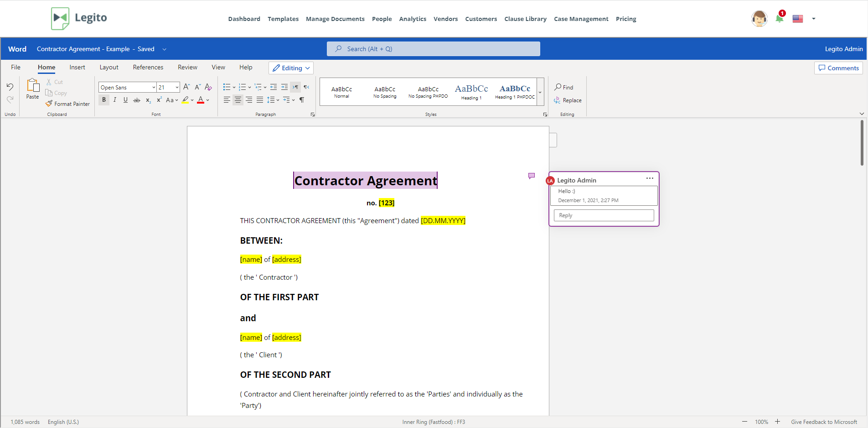The image size is (868, 428).
Task: Toggle Strikethrough formatting
Action: point(137,100)
